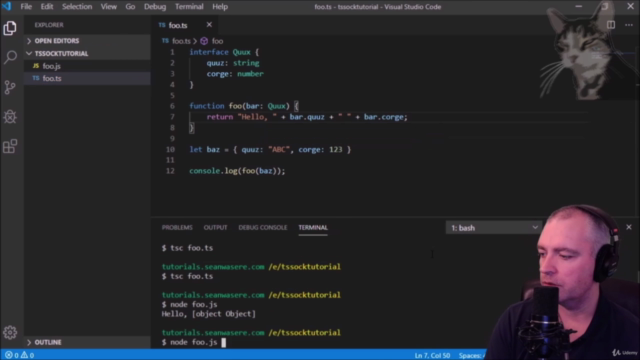Click 'console' on line 12
Screen dimensions: 640x360
coord(204,171)
